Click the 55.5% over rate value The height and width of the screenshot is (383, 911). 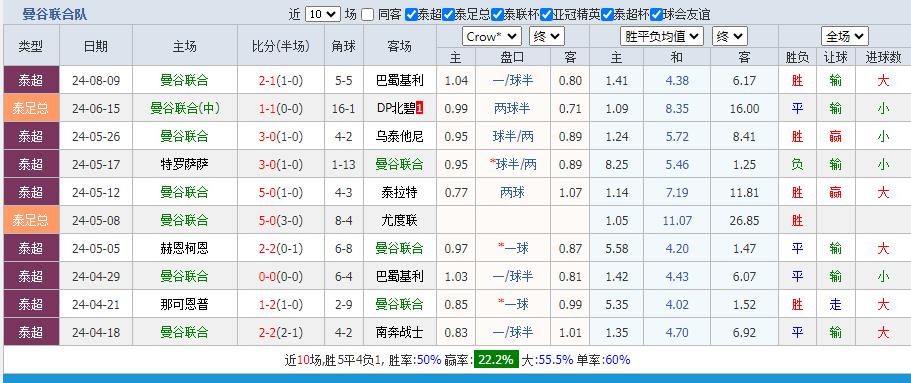tap(555, 360)
